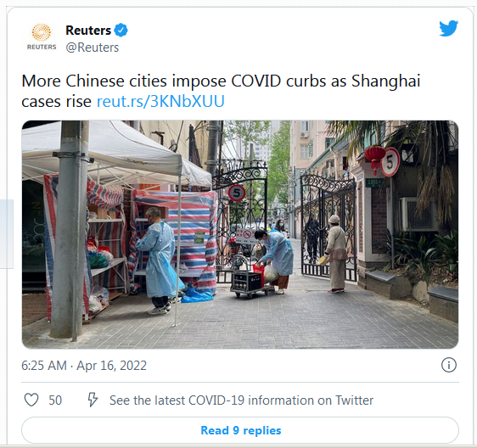This screenshot has width=477, height=448.
Task: Click the blue verified badge
Action: coord(121,30)
